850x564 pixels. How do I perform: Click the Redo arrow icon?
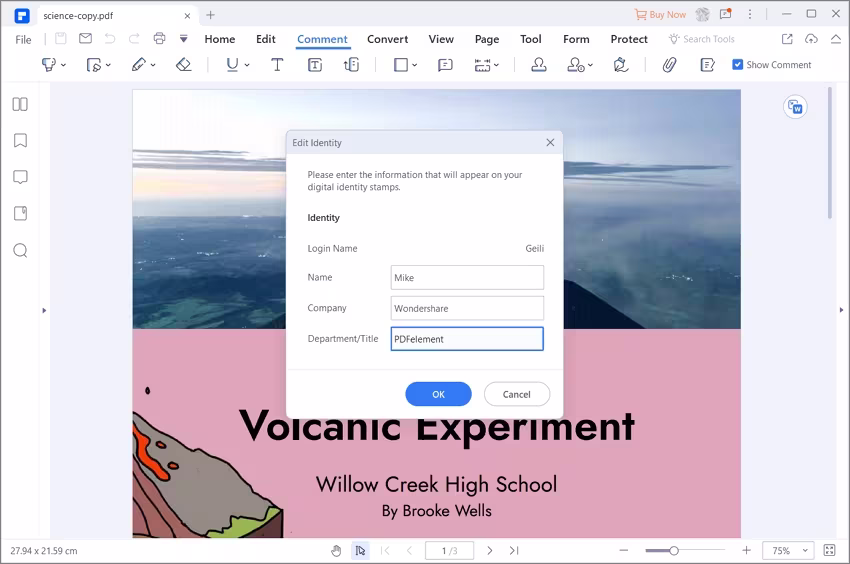[133, 39]
